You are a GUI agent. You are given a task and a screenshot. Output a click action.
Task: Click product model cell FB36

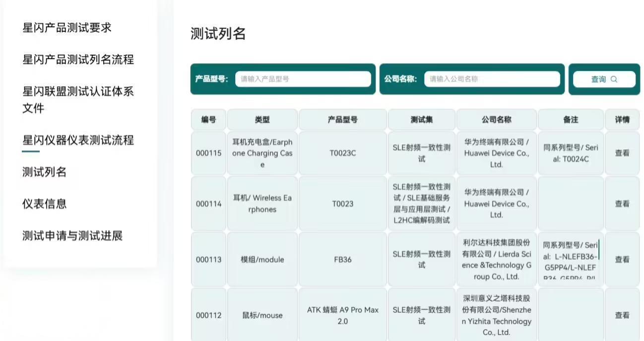[342, 259]
